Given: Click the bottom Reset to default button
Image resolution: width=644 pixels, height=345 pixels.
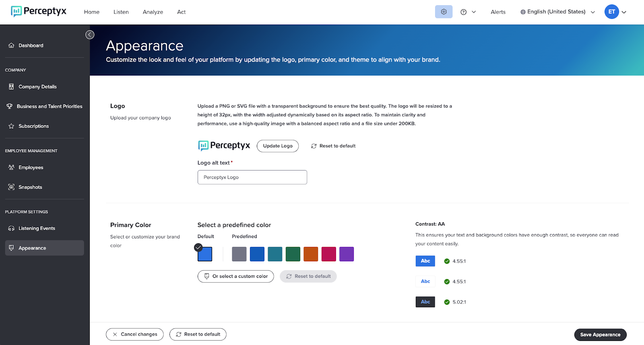Looking at the screenshot, I should pyautogui.click(x=198, y=335).
